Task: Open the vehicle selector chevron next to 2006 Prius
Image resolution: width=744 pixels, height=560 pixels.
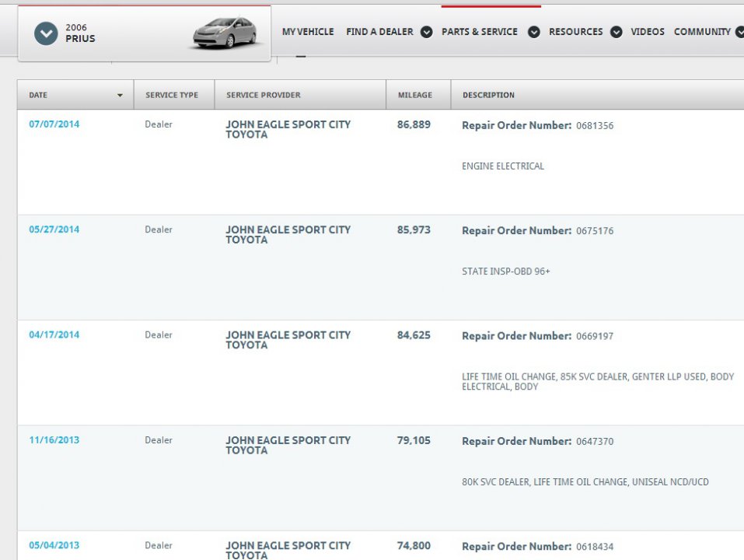Action: point(46,33)
